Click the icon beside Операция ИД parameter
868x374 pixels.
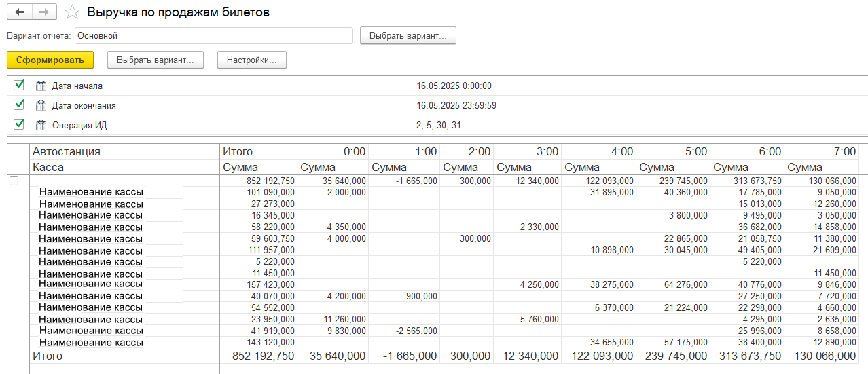(41, 125)
